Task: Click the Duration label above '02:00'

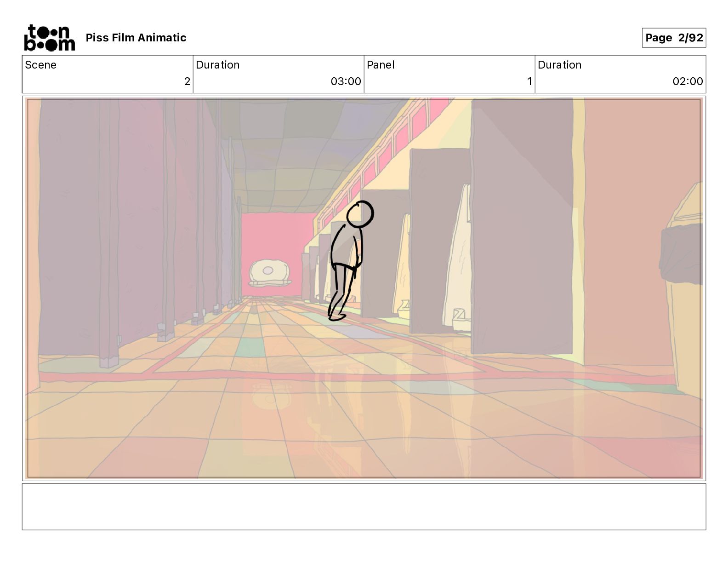Action: [560, 65]
